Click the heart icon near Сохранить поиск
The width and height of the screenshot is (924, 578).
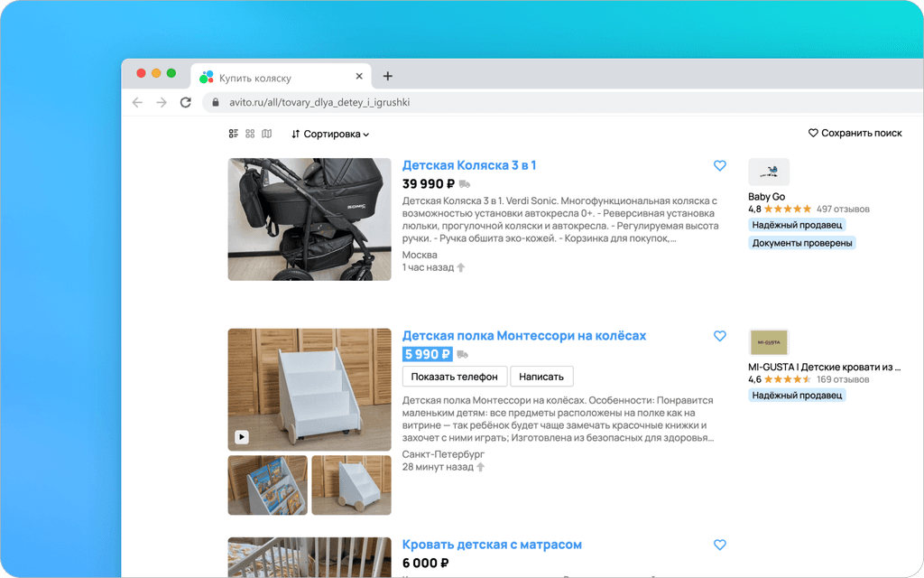(811, 133)
